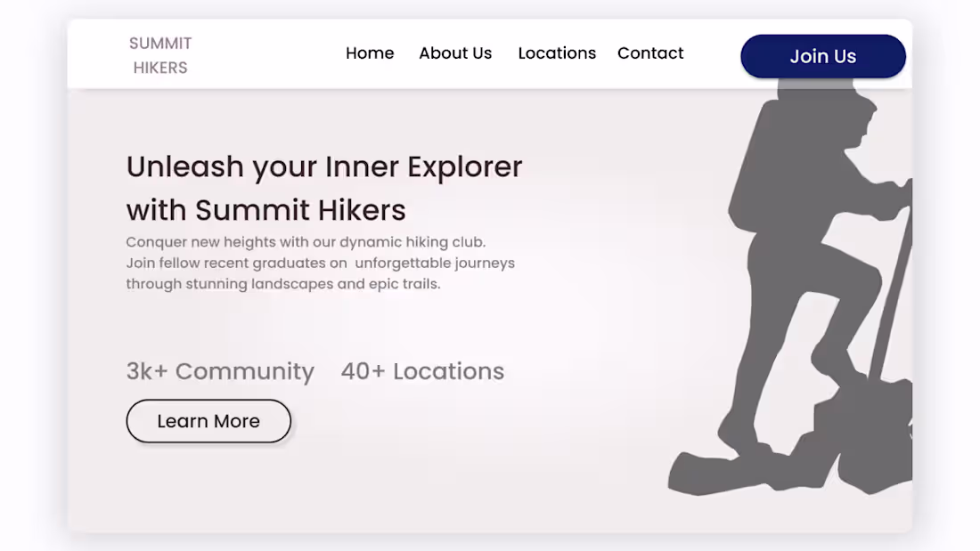The width and height of the screenshot is (980, 551).
Task: Click Contact in the navigation bar
Action: pyautogui.click(x=650, y=53)
